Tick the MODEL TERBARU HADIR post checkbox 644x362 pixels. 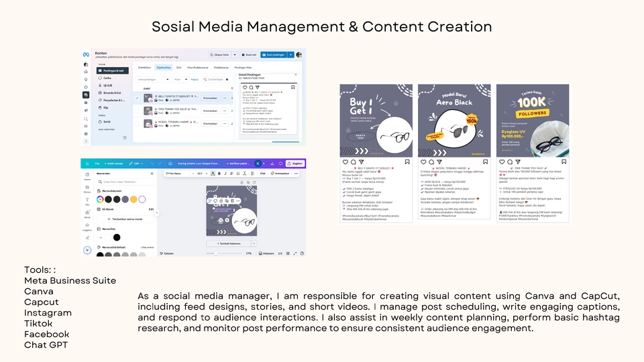(138, 123)
